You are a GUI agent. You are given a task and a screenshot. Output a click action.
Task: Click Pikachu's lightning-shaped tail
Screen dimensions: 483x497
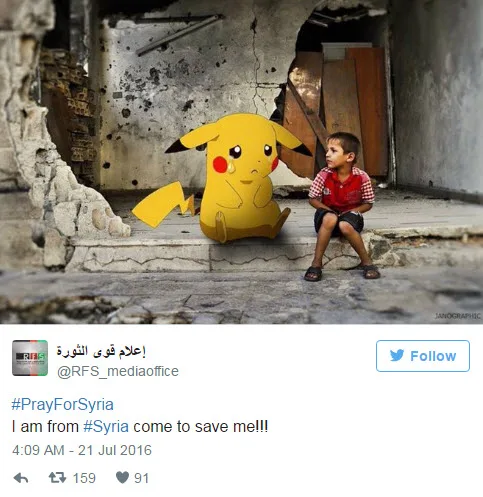point(163,204)
